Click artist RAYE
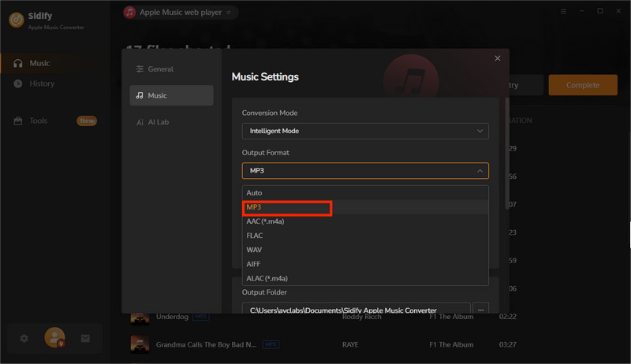The height and width of the screenshot is (364, 631). pyautogui.click(x=350, y=345)
